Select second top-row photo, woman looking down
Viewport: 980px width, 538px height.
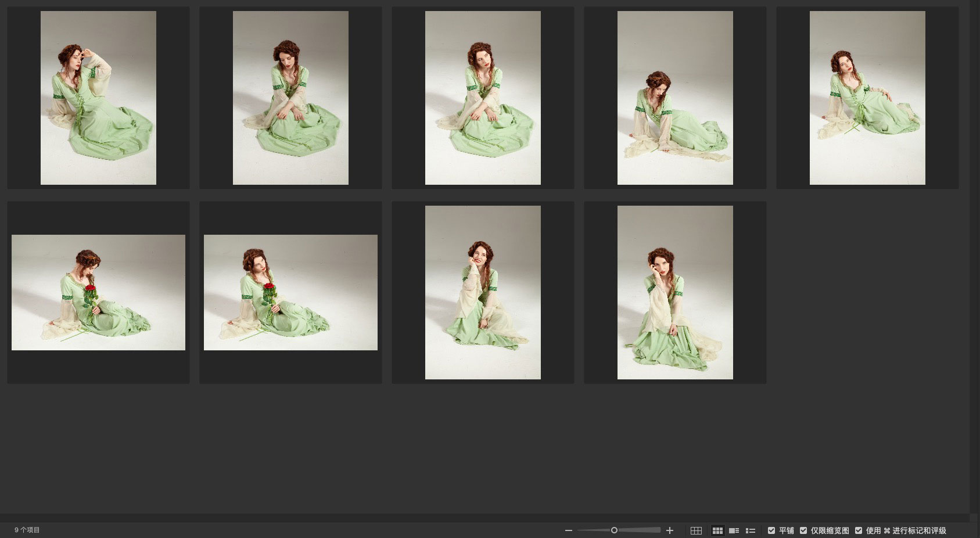coord(290,98)
